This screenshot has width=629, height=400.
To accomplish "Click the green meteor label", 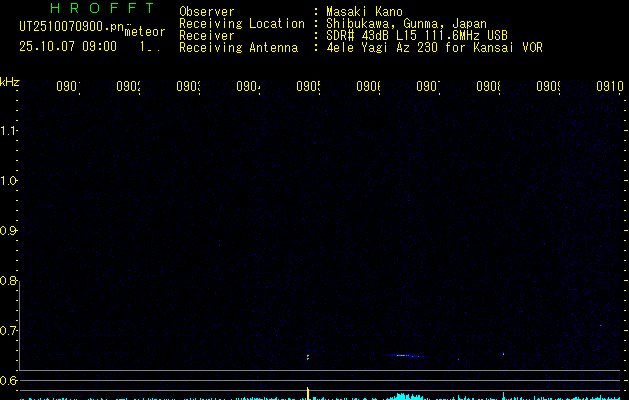I will click(x=144, y=32).
